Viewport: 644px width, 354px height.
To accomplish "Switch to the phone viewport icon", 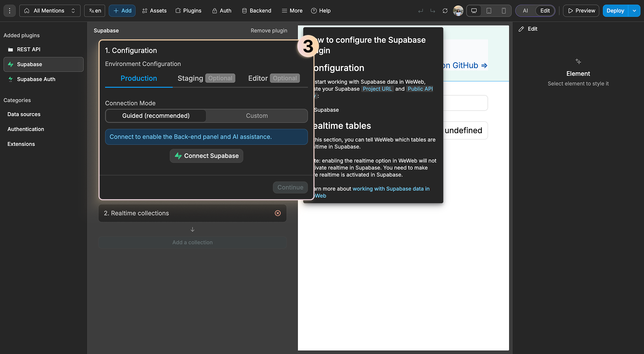I will coord(504,11).
